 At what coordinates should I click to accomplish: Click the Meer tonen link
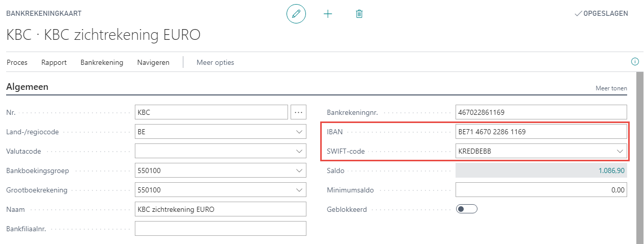click(x=611, y=88)
